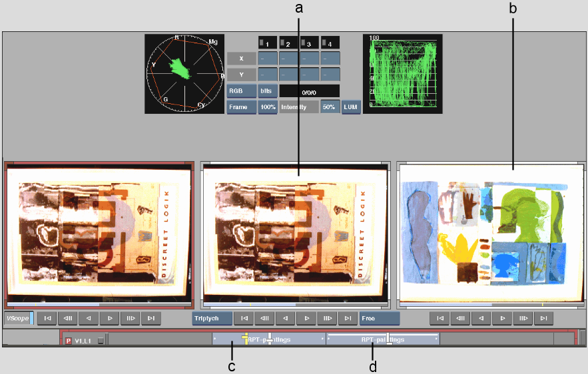Play backward in the Triptych viewer
The image size is (588, 374).
pos(286,318)
